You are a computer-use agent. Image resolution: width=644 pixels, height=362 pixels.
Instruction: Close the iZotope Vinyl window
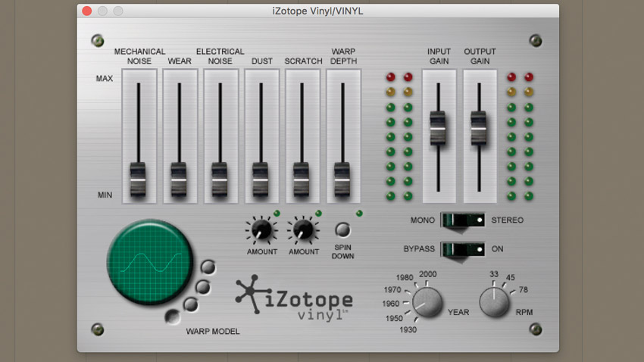(x=86, y=11)
